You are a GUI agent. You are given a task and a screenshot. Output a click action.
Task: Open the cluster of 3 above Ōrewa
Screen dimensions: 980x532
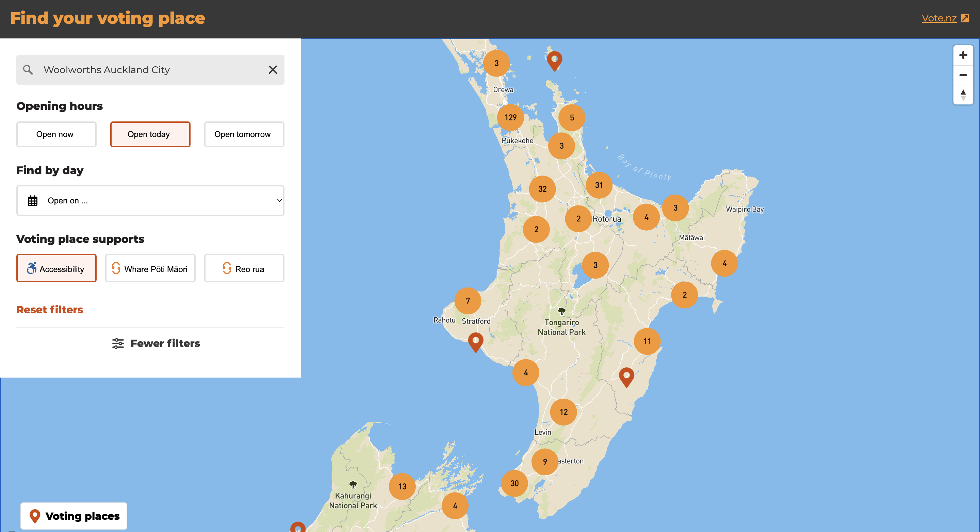click(x=496, y=63)
